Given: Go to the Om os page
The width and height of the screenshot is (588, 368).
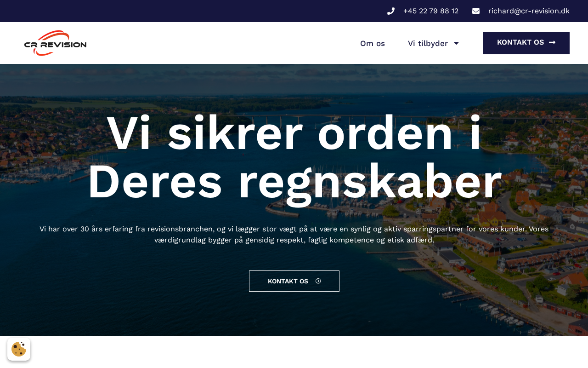Looking at the screenshot, I should coord(373,43).
